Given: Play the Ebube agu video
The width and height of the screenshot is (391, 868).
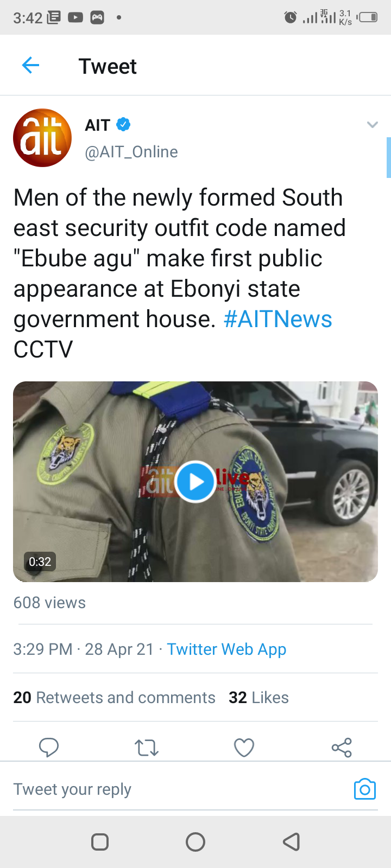Looking at the screenshot, I should [x=195, y=482].
